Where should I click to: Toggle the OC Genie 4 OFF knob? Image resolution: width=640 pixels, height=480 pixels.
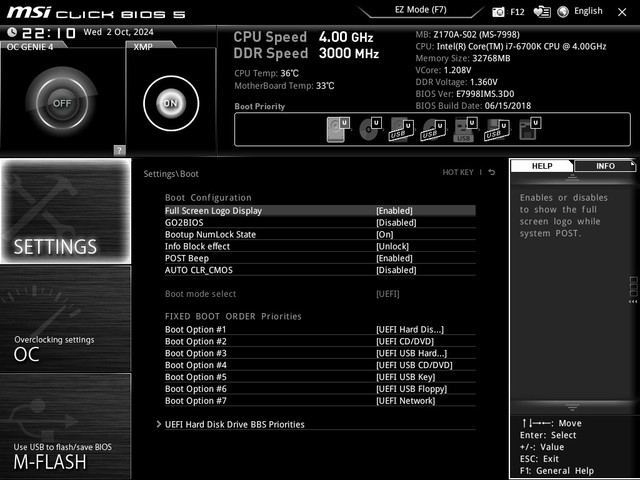62,103
